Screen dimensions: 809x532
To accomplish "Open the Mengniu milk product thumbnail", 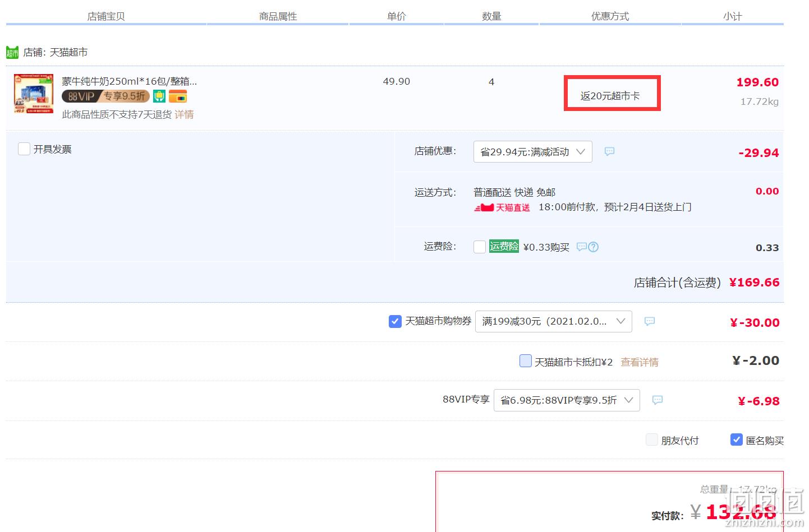I will click(34, 94).
